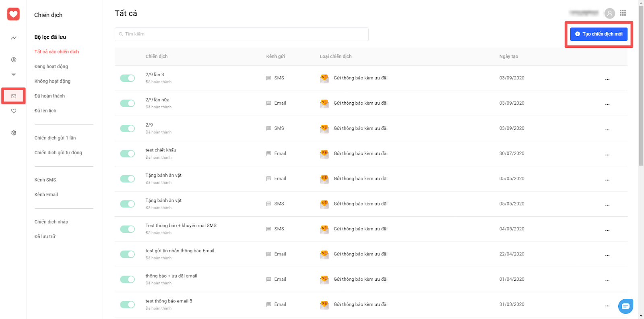Open campaign named test chiết khấu
This screenshot has width=644, height=319.
pyautogui.click(x=161, y=150)
